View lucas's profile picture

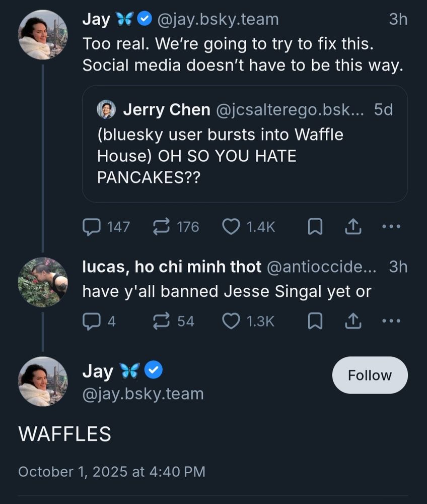pyautogui.click(x=42, y=282)
